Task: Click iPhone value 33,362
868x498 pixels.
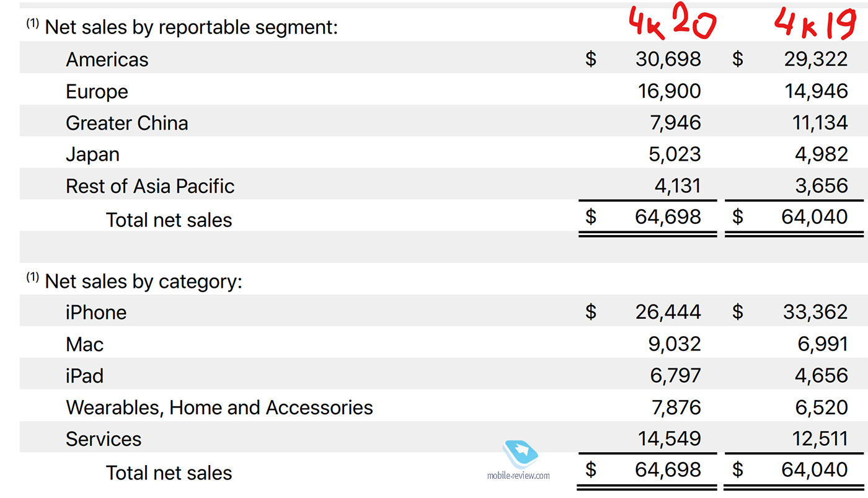Action: pyautogui.click(x=815, y=312)
